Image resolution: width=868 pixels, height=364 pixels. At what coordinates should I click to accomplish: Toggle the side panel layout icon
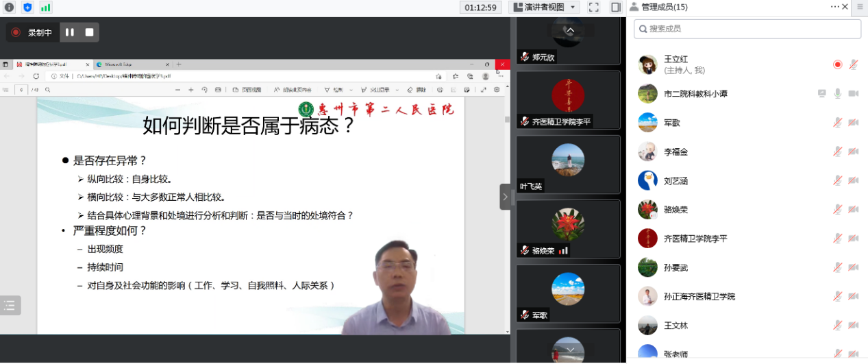(615, 7)
